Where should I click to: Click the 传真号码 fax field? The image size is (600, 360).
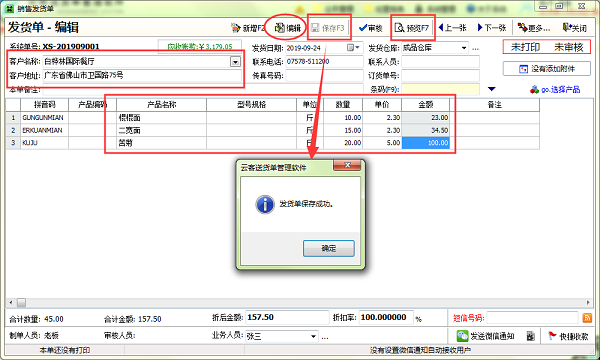click(x=324, y=75)
